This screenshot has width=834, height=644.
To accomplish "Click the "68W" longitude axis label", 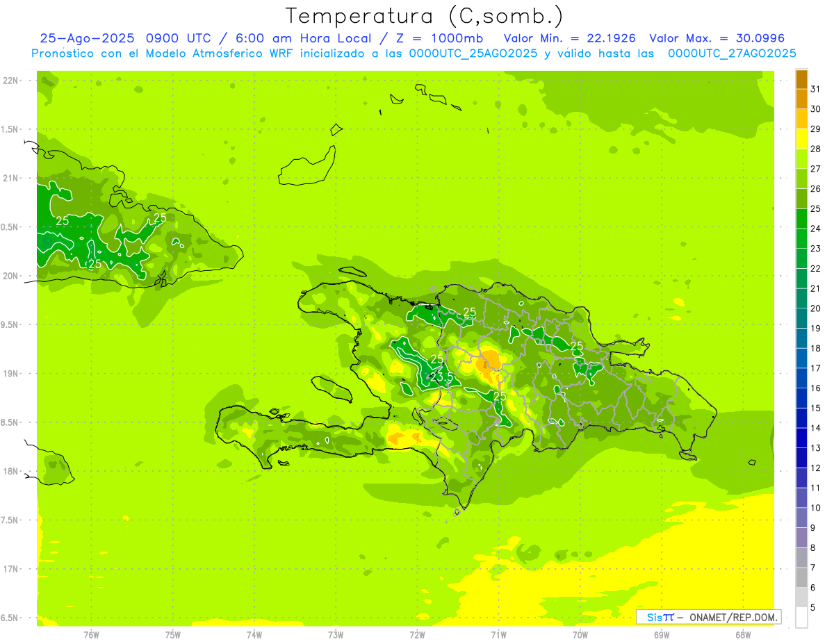I will 743,634.
